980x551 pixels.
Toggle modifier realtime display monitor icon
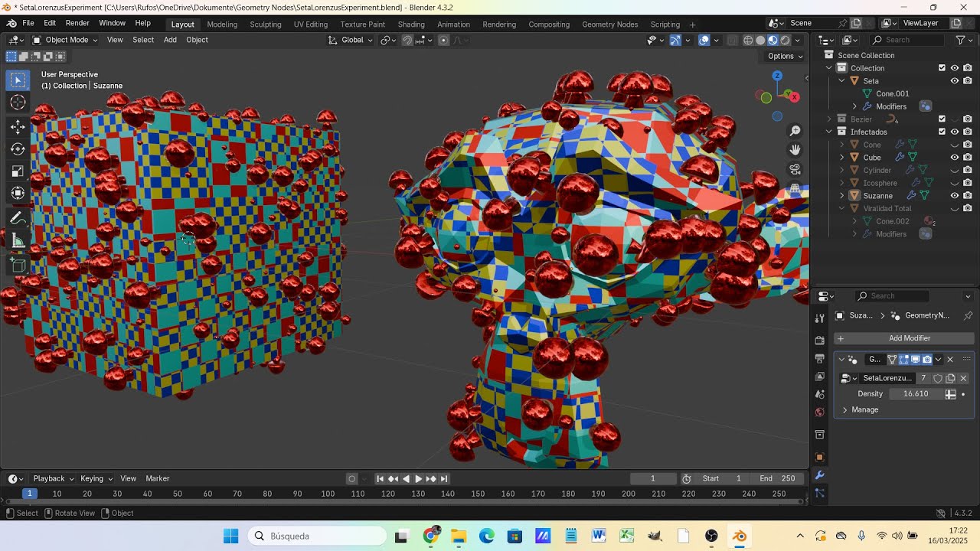click(x=915, y=359)
